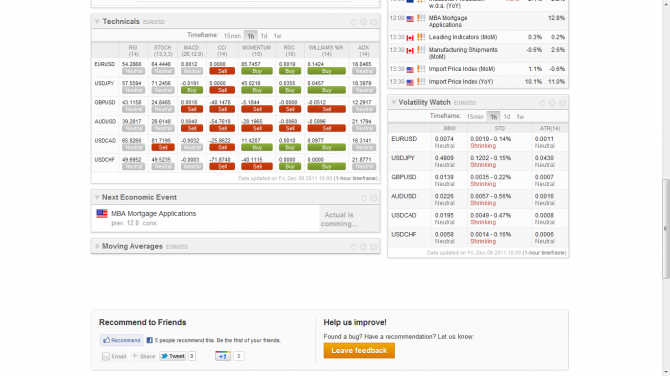
Task: Click the ATR(14) column header
Action: click(550, 128)
